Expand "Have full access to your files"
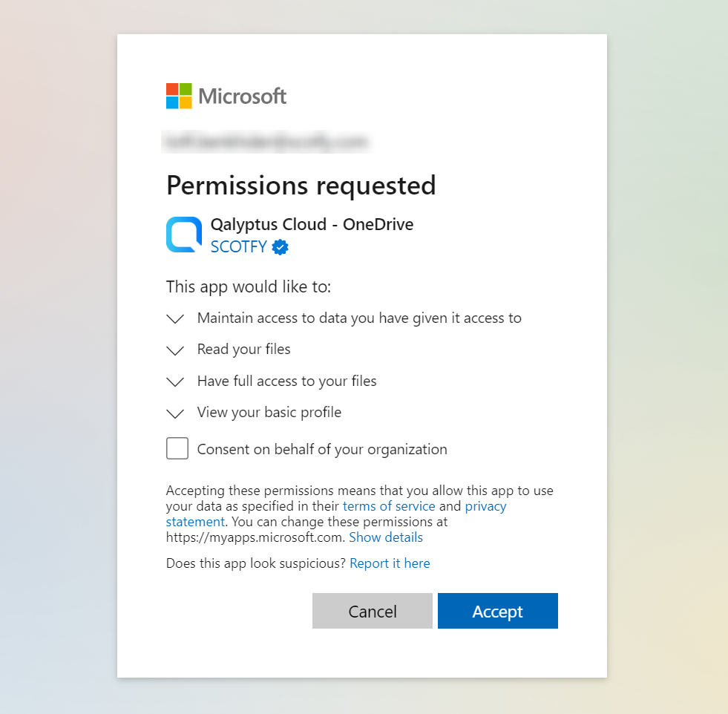 click(175, 382)
